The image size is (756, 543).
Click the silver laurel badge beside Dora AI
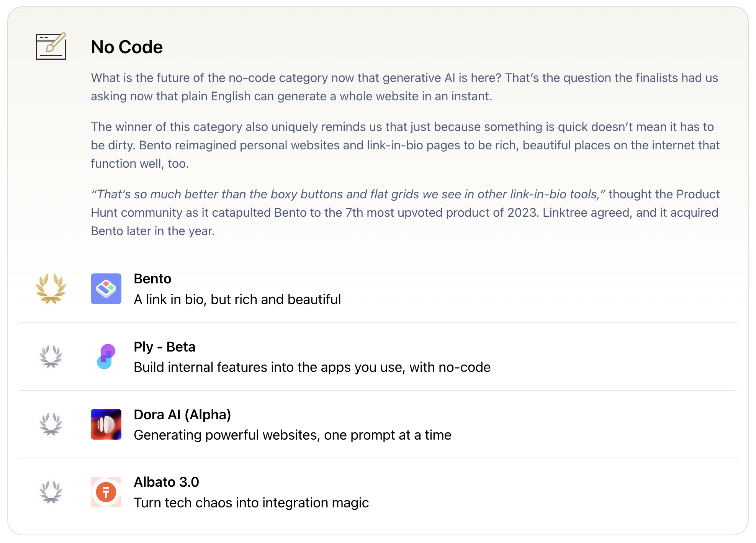[51, 424]
